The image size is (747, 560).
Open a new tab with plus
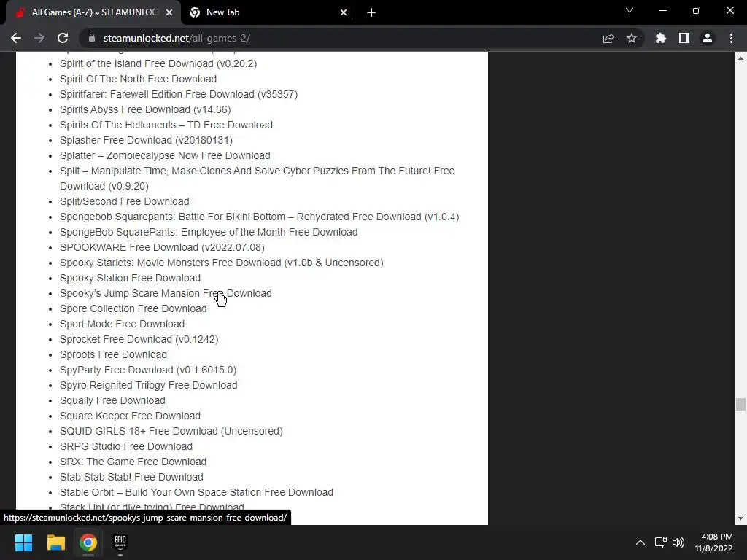(x=371, y=12)
